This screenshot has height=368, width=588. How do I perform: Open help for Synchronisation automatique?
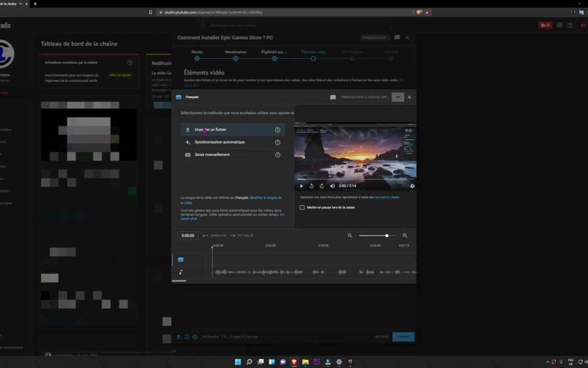tap(278, 142)
